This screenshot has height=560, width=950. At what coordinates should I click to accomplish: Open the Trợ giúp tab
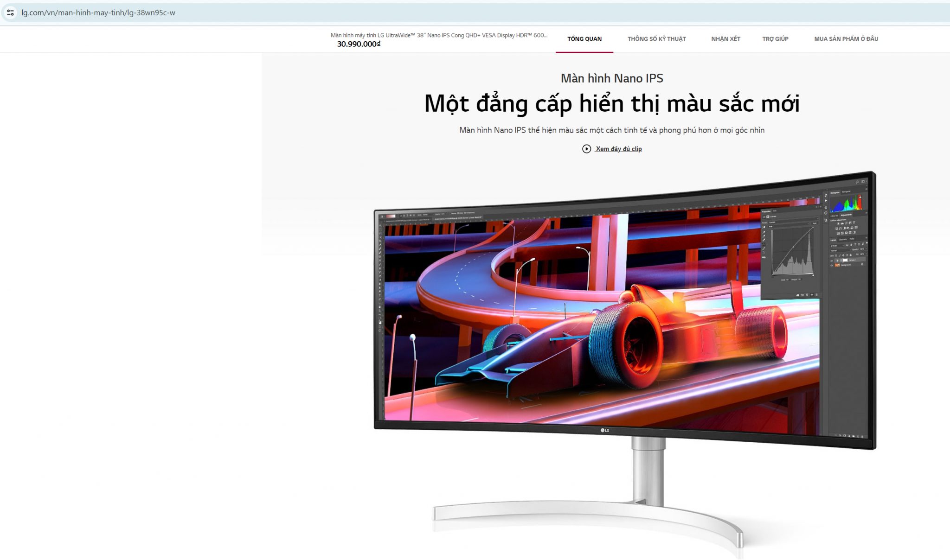[775, 39]
